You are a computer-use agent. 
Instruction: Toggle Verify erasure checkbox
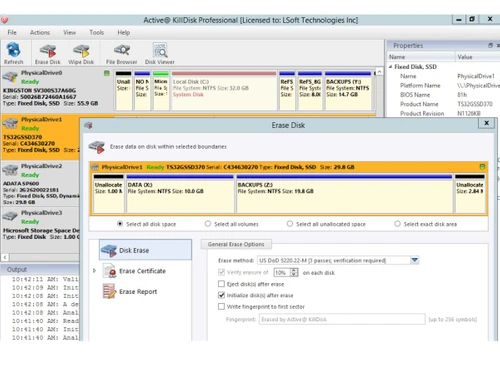click(x=221, y=272)
